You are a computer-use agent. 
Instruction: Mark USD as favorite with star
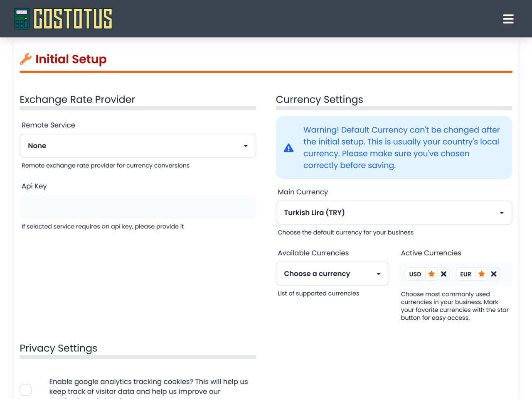(x=431, y=274)
